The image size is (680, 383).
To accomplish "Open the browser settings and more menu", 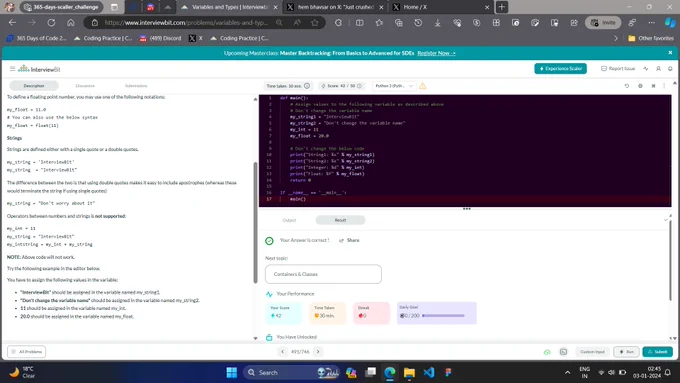I will click(x=651, y=23).
